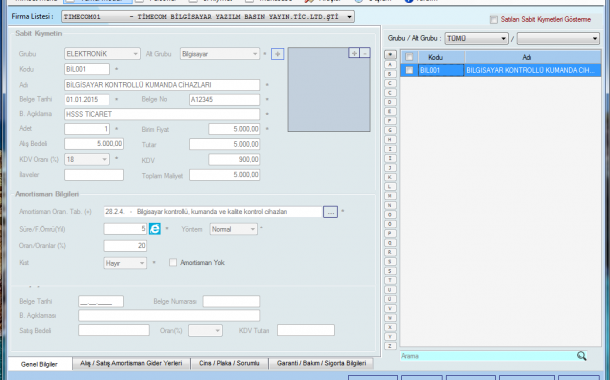Image resolution: width=610 pixels, height=380 pixels.
Task: Click the Internet Explorer icon beside Süre field
Action: 154,229
